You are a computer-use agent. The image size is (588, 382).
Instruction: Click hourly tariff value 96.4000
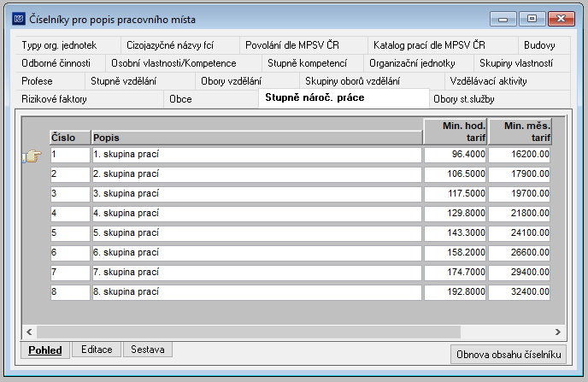456,155
